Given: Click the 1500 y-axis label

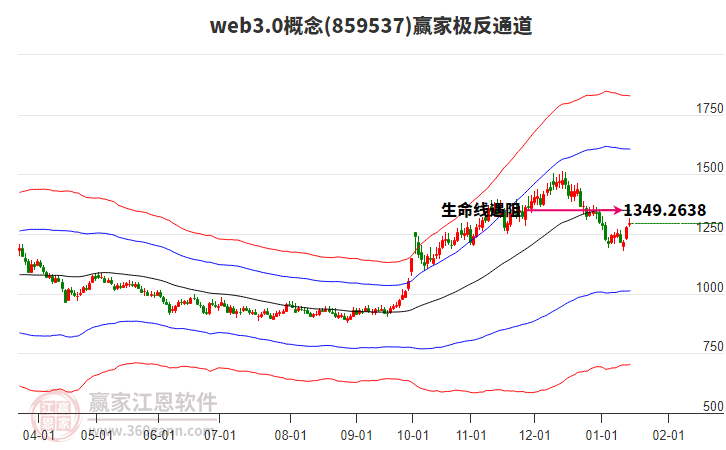Looking at the screenshot, I should (709, 168).
